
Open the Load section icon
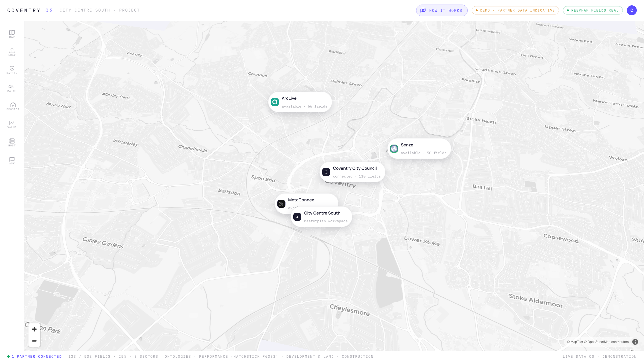(12, 52)
